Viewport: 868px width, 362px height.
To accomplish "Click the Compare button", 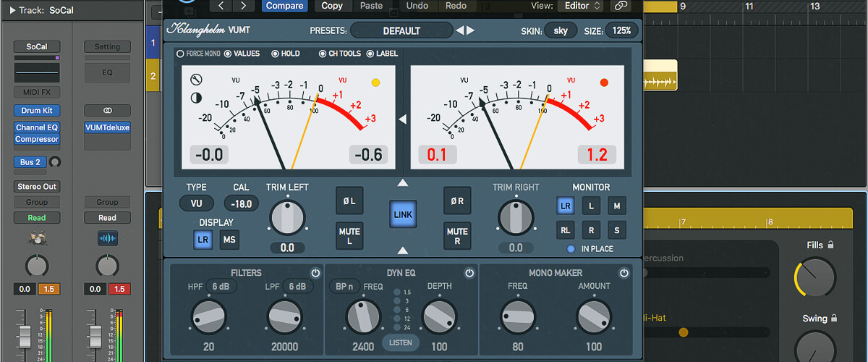I will point(284,6).
